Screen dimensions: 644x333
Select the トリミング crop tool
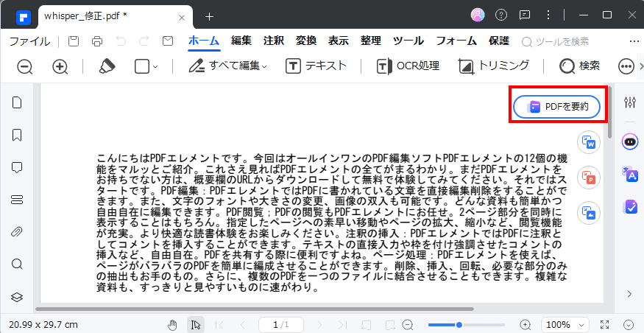point(494,66)
